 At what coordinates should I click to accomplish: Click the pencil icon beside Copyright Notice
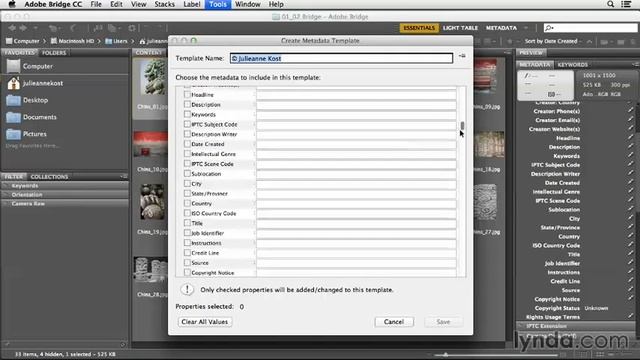[x=631, y=299]
